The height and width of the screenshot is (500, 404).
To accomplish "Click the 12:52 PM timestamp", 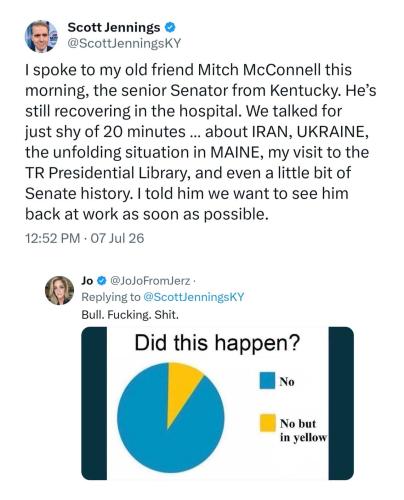I will 52,238.
